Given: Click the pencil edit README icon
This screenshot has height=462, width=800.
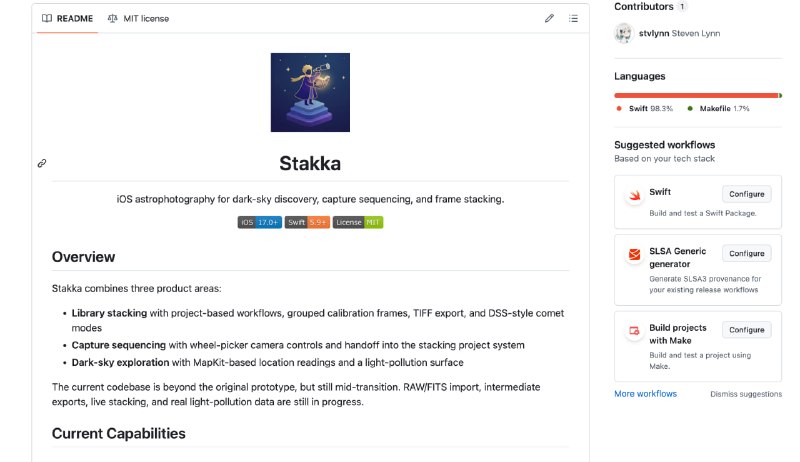Looking at the screenshot, I should pos(549,18).
